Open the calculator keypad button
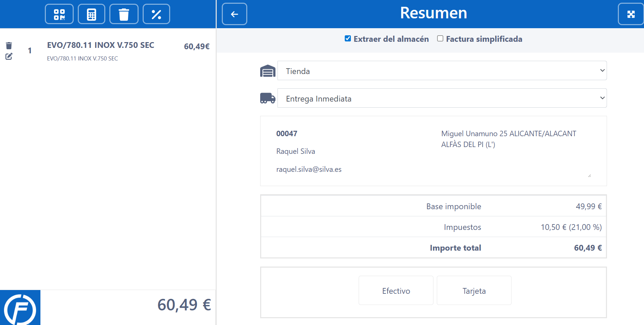Screen dimensions: 644x325 91,14
